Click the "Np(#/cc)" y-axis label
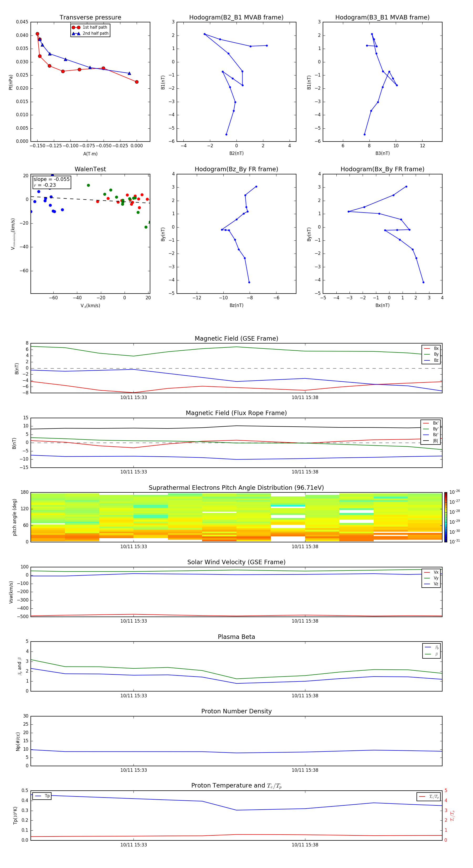Screen dimensions: 473x868 (18, 741)
